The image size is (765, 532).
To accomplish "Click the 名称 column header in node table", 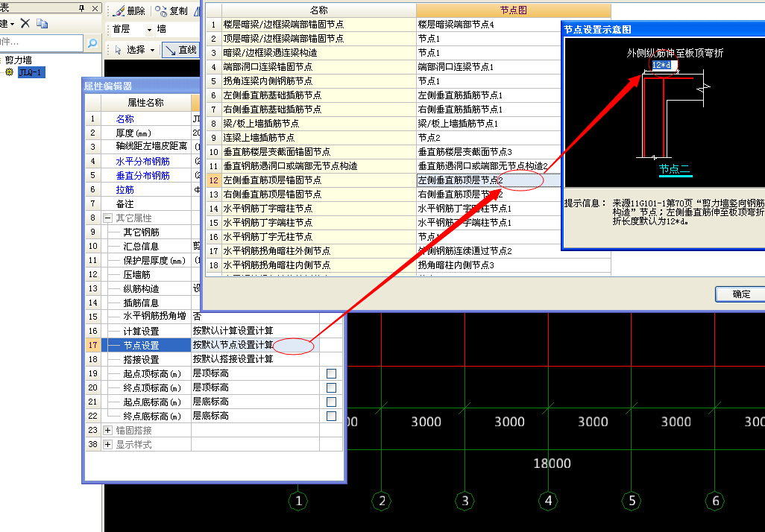I will point(318,10).
